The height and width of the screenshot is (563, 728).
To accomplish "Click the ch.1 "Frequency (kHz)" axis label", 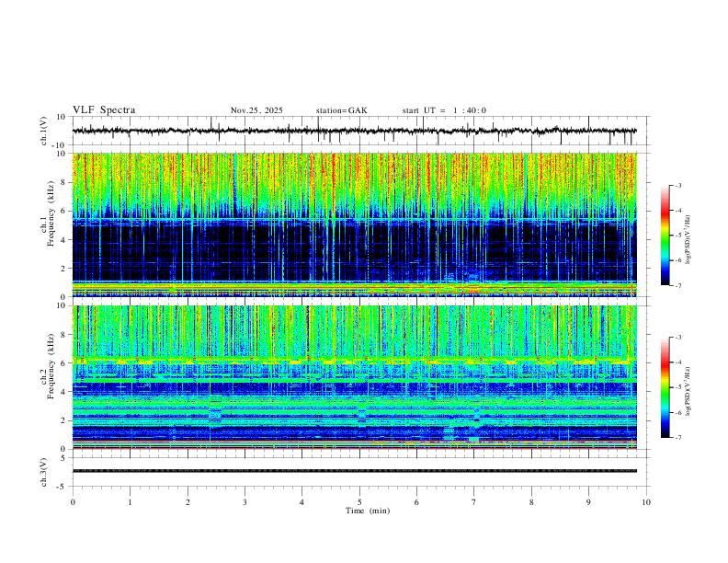I will tap(51, 213).
